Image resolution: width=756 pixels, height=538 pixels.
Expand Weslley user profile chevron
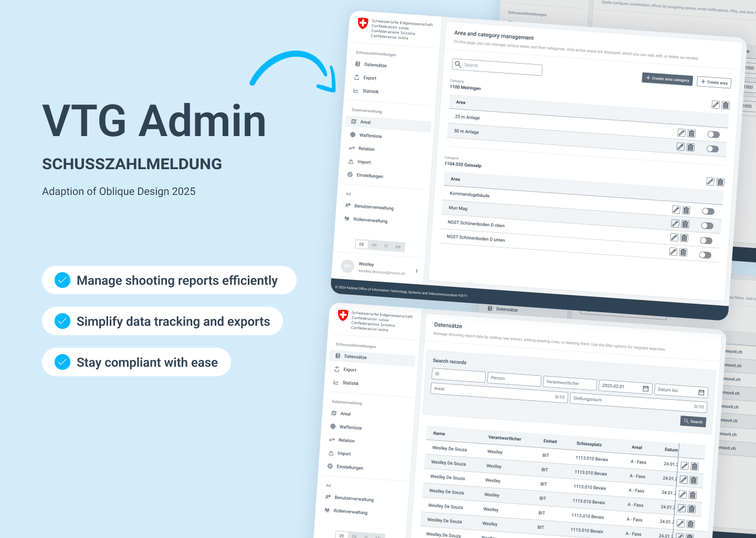coord(417,271)
